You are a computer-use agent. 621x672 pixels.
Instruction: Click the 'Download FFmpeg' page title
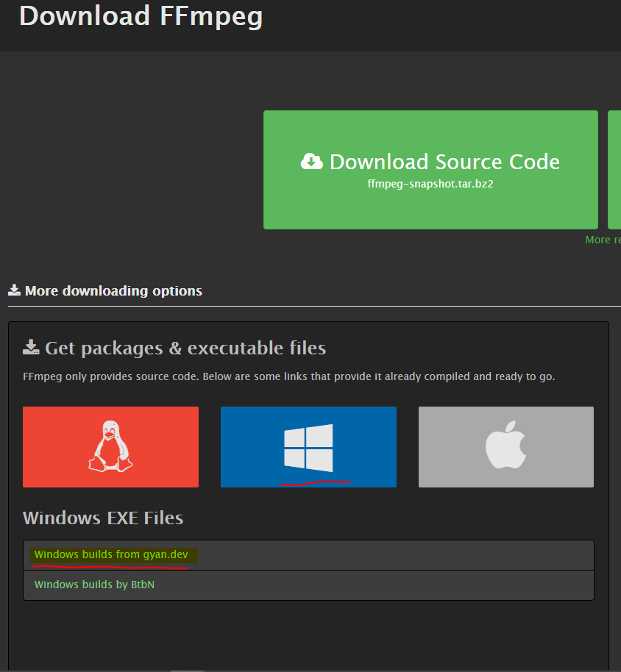point(141,16)
